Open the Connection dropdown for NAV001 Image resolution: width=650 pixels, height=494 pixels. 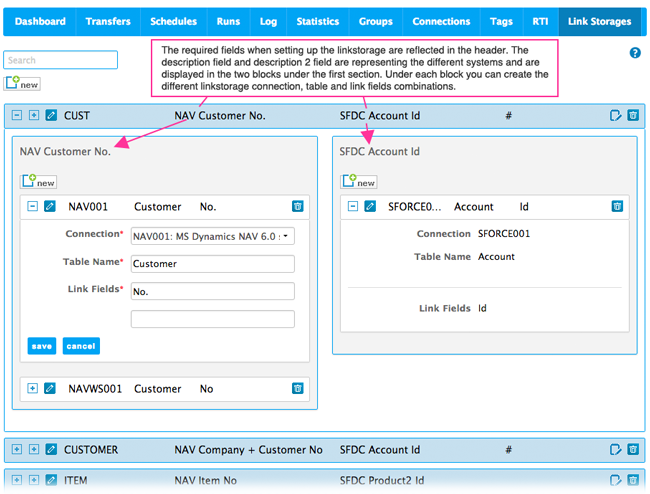[x=213, y=236]
